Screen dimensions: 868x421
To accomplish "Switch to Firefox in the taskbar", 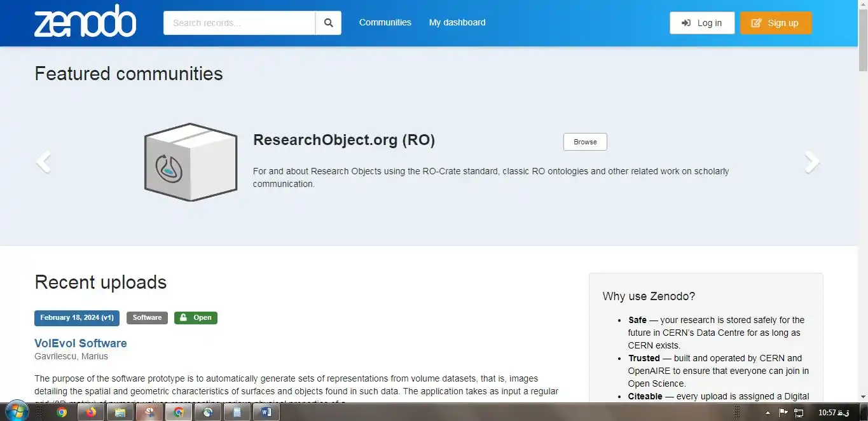I will coord(90,412).
